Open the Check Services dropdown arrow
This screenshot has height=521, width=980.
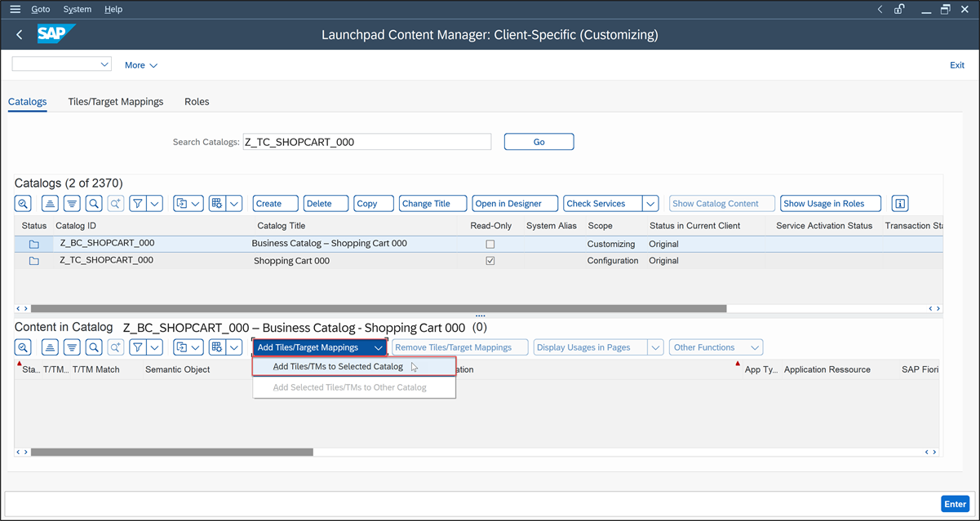tap(650, 204)
